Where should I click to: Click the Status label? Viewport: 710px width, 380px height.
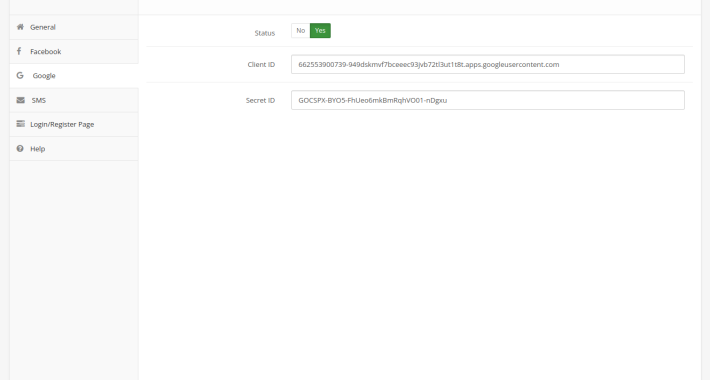(264, 33)
